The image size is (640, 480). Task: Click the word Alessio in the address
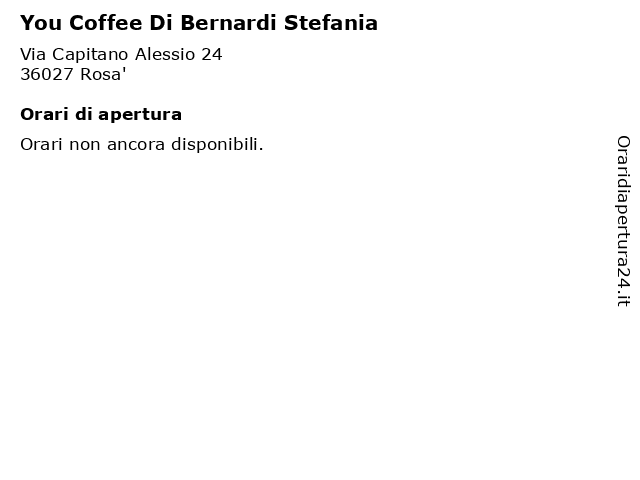point(165,54)
